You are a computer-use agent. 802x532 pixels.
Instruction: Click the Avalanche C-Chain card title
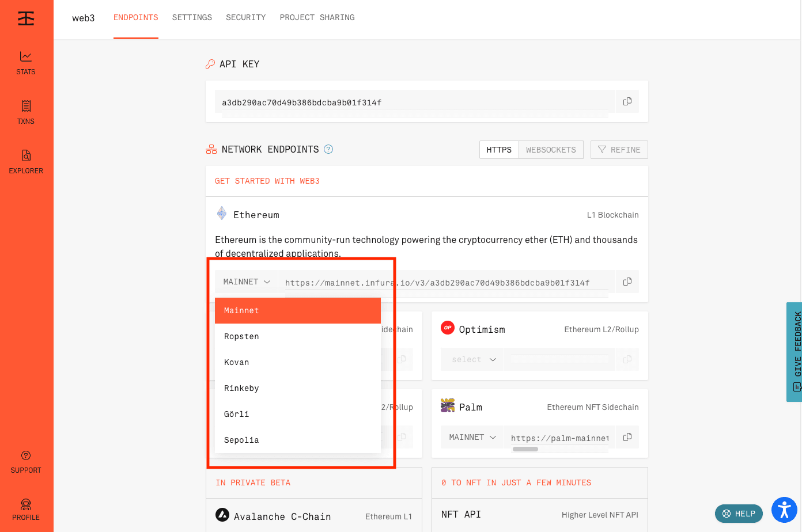pyautogui.click(x=282, y=516)
